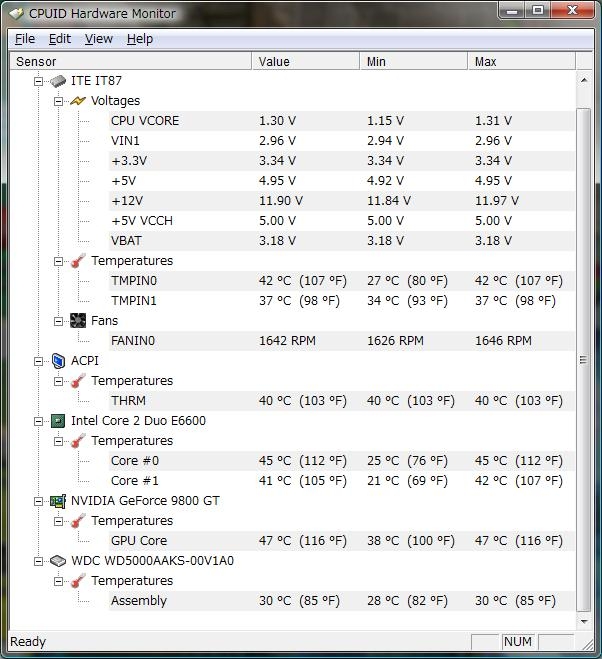Collapse the Voltages node
The height and width of the screenshot is (659, 602).
[58, 101]
